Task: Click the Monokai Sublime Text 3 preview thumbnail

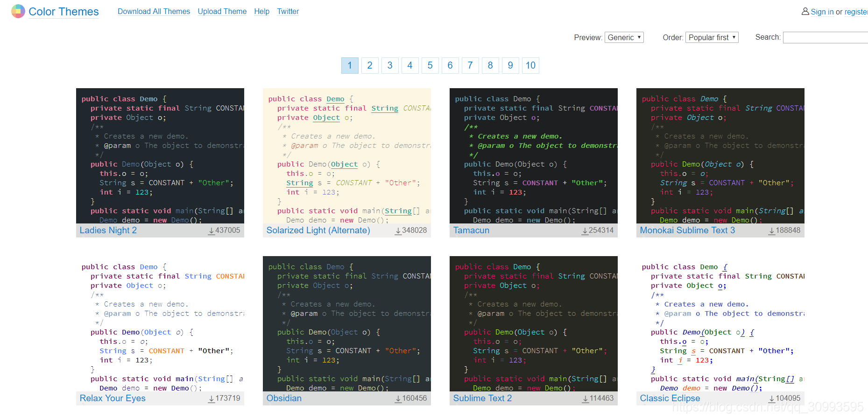Action: 720,156
